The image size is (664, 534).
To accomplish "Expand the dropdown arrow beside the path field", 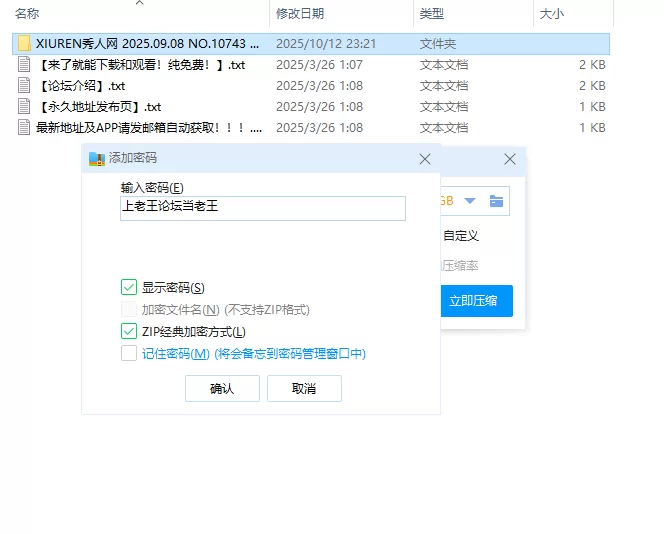I will click(x=469, y=201).
